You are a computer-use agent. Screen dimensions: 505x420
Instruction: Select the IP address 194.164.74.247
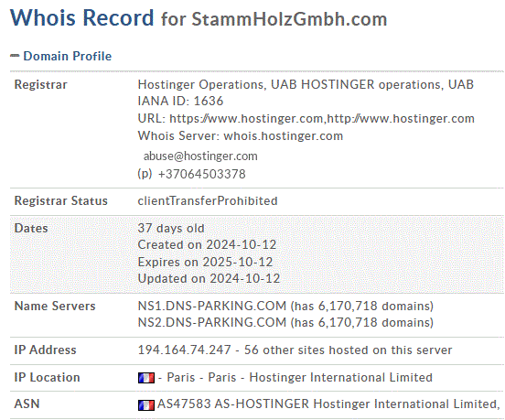pos(184,350)
